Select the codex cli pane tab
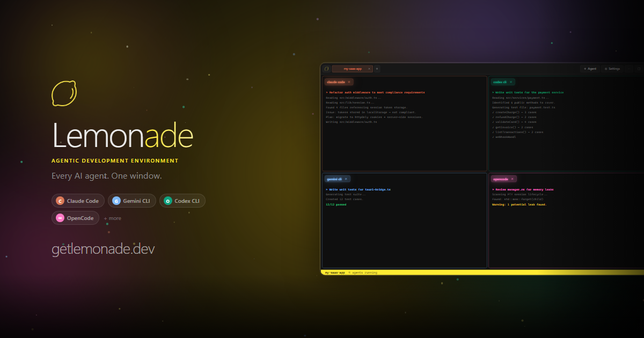 tap(503, 82)
